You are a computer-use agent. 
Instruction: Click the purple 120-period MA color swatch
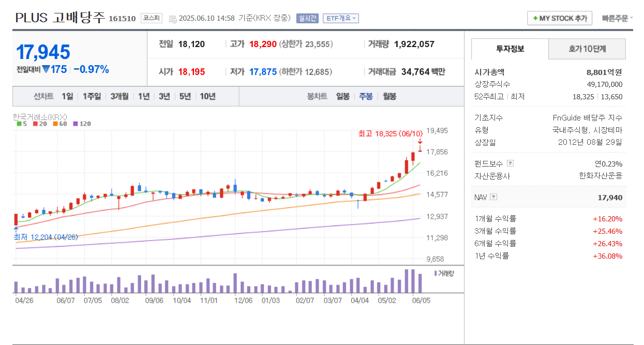[75, 124]
